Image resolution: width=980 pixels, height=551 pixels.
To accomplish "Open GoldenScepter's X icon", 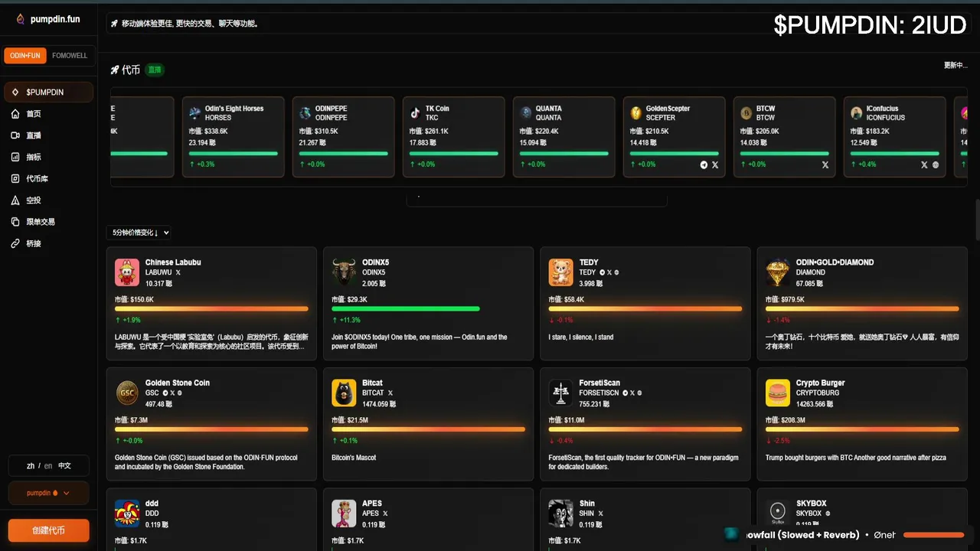I will point(715,165).
